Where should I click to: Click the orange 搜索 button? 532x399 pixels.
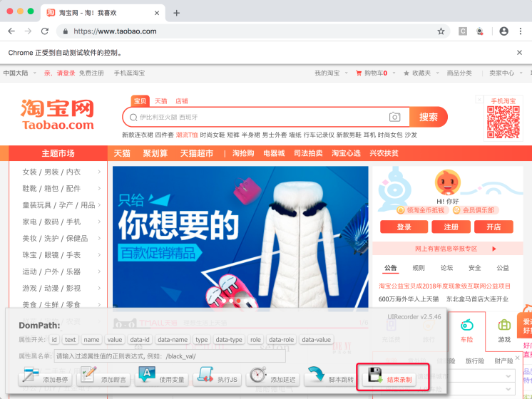429,117
